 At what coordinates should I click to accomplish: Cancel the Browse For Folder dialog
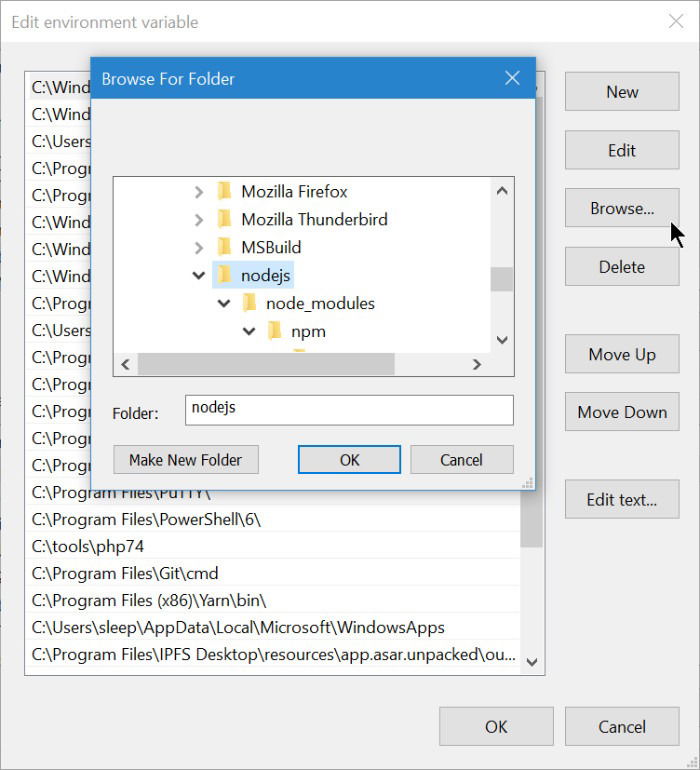coord(461,460)
